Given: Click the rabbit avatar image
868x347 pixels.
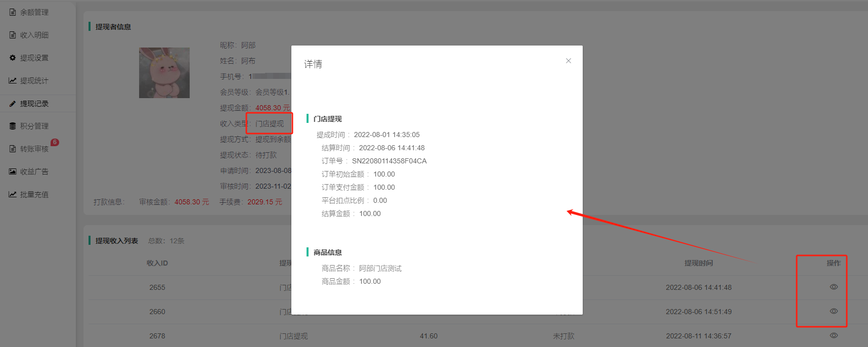Looking at the screenshot, I should [x=164, y=73].
